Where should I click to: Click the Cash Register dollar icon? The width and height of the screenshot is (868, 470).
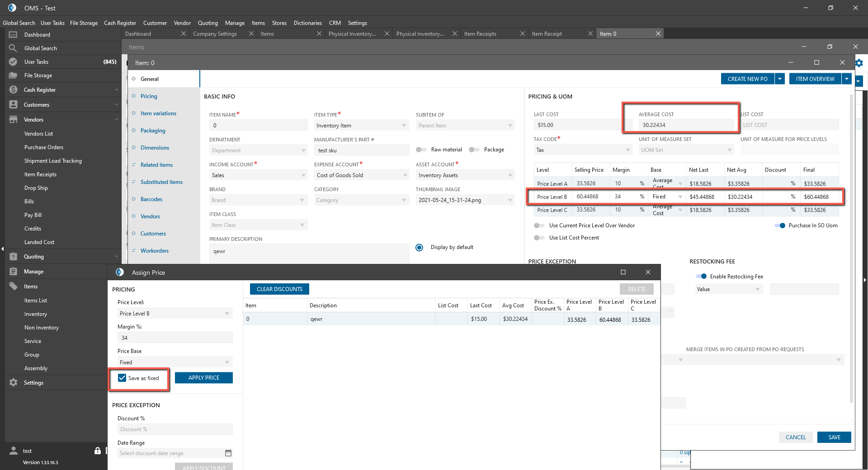(13, 90)
